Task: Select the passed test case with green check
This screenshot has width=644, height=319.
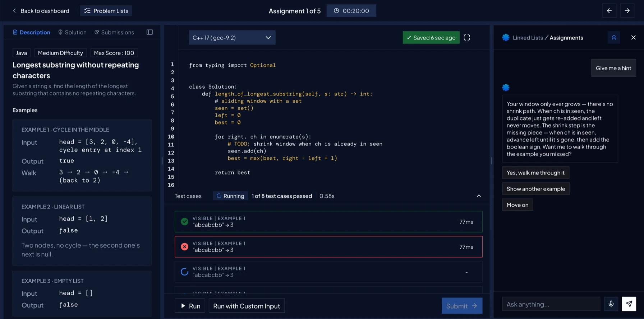Action: [x=328, y=222]
